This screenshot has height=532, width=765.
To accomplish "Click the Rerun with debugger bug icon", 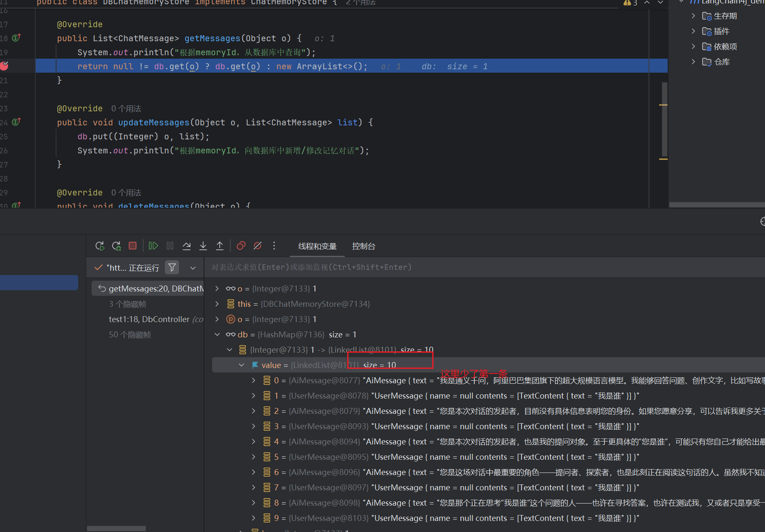I will 116,246.
